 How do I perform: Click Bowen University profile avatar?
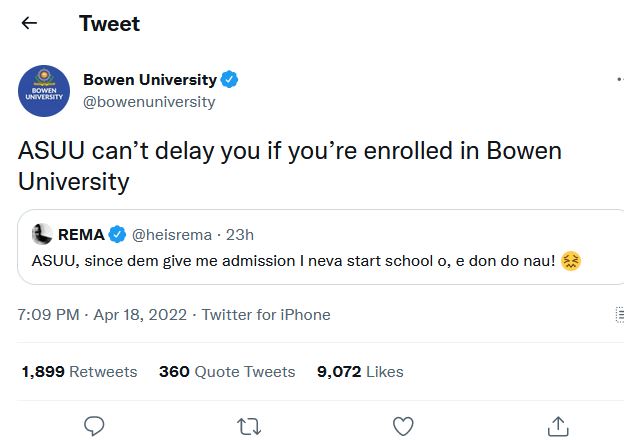pyautogui.click(x=44, y=91)
